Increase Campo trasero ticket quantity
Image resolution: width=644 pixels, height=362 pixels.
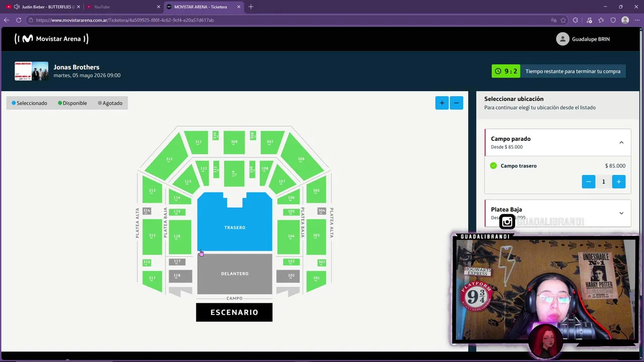click(x=619, y=182)
